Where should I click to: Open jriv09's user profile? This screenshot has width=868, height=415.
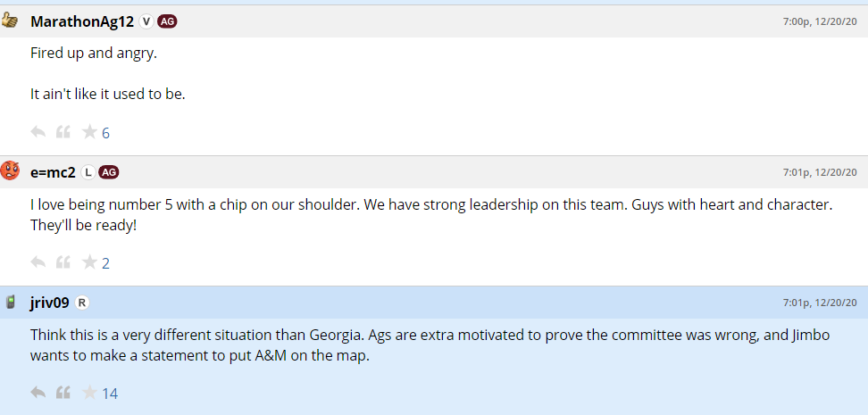49,303
